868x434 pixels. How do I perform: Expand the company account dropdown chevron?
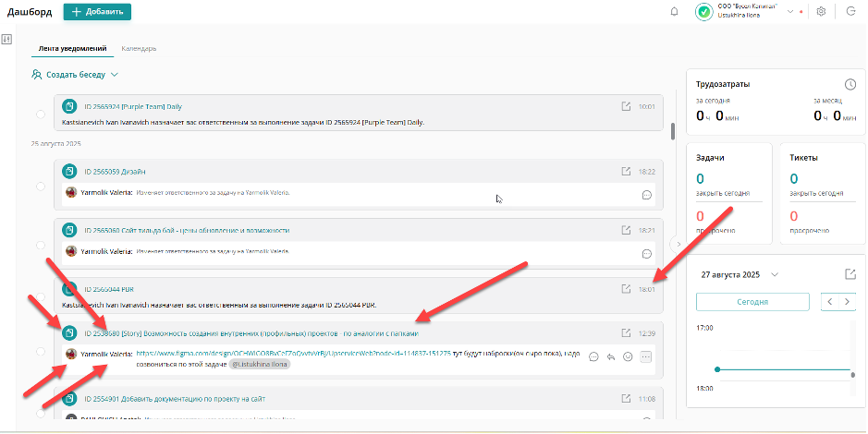click(x=790, y=11)
